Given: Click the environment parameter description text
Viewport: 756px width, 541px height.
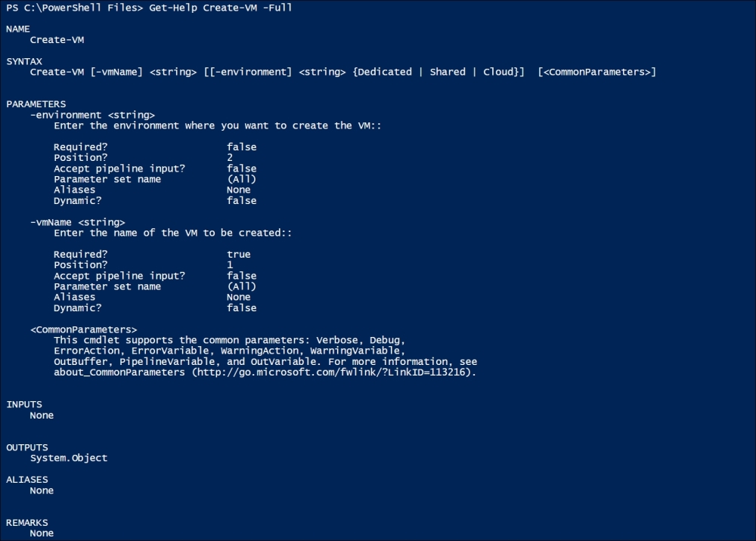Looking at the screenshot, I should [218, 125].
